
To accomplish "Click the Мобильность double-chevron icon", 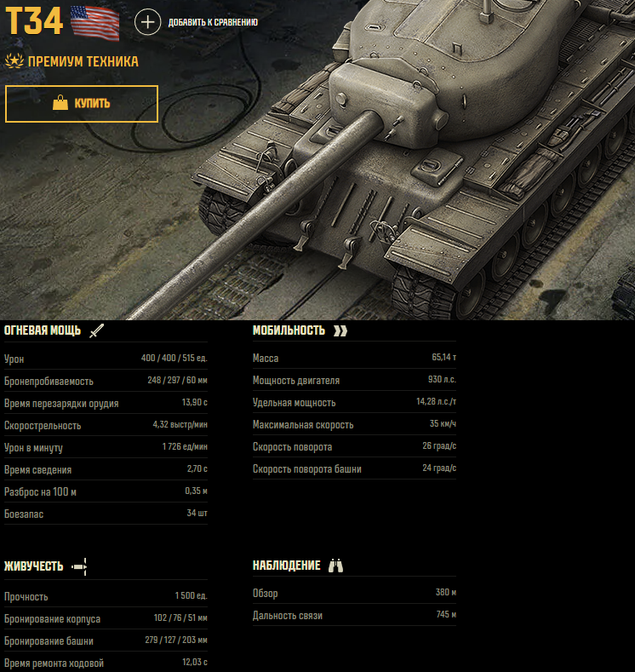I will point(340,330).
